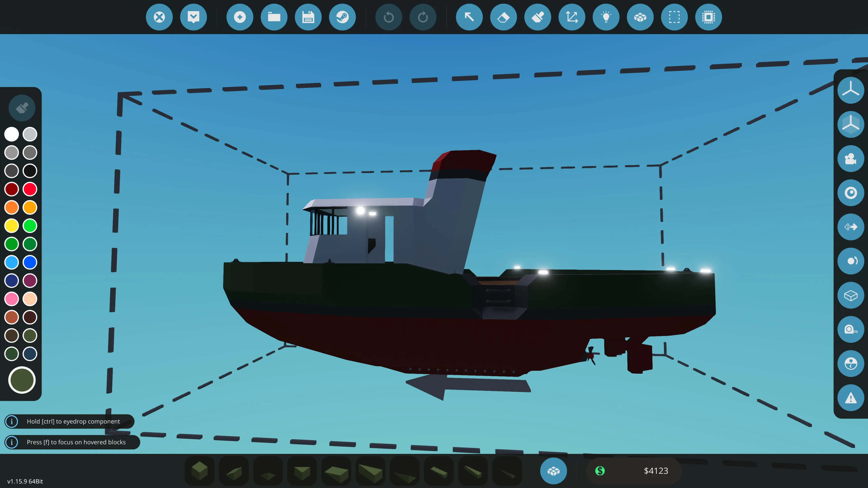Screen dimensions: 868x488
Task: Click the microprocessor chip icon
Action: coord(708,17)
